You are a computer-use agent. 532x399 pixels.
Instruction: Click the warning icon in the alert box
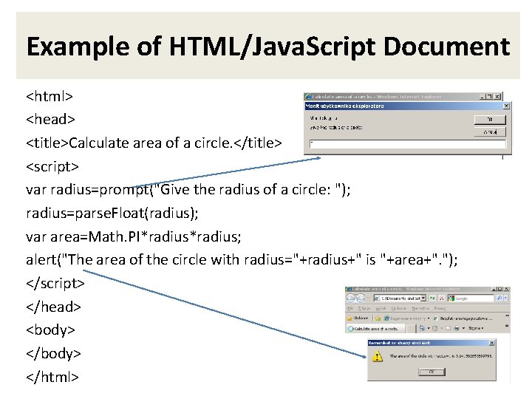tap(378, 356)
